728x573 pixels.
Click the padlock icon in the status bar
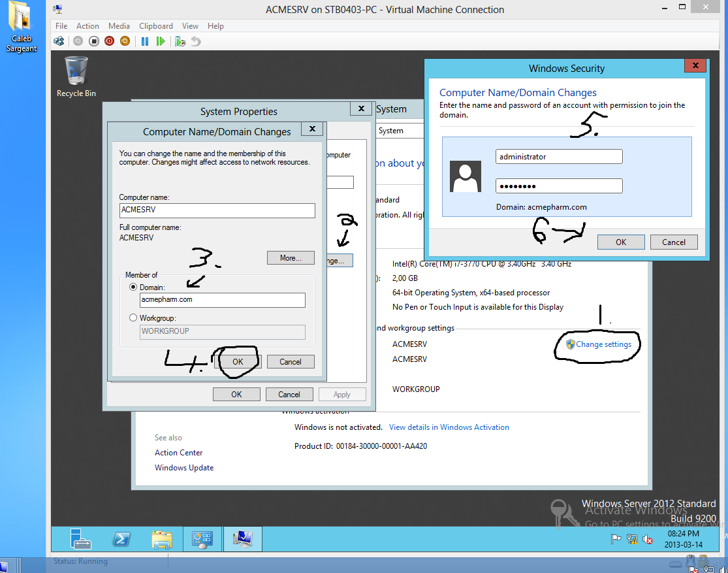(x=703, y=560)
